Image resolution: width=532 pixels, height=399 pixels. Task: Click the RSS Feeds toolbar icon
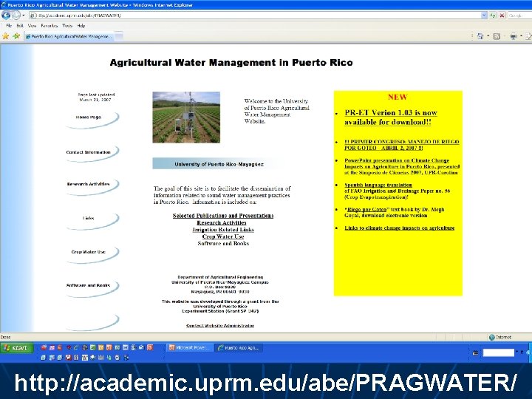(x=497, y=36)
